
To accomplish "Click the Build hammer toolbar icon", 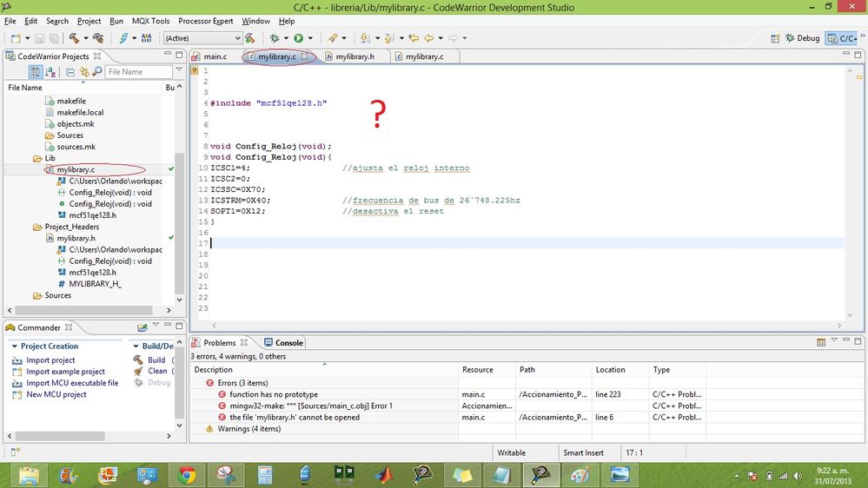I will coord(74,38).
